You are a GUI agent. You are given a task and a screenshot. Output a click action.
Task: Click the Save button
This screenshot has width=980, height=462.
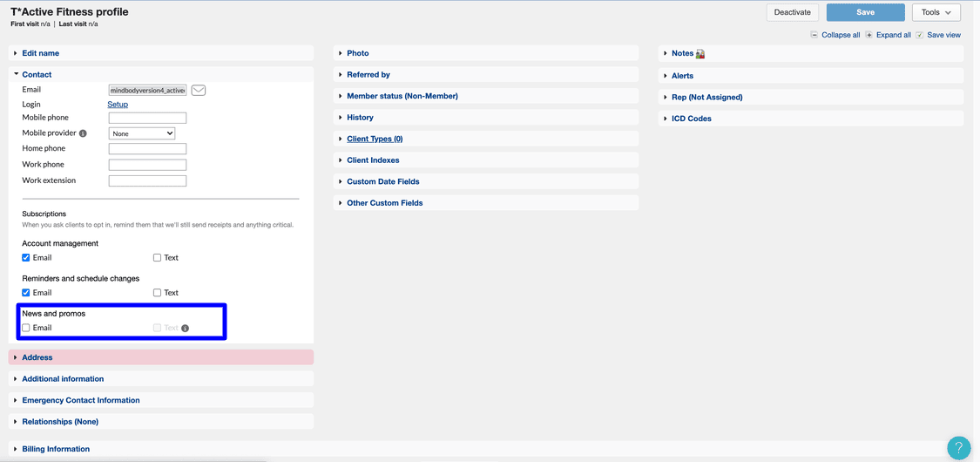[866, 12]
